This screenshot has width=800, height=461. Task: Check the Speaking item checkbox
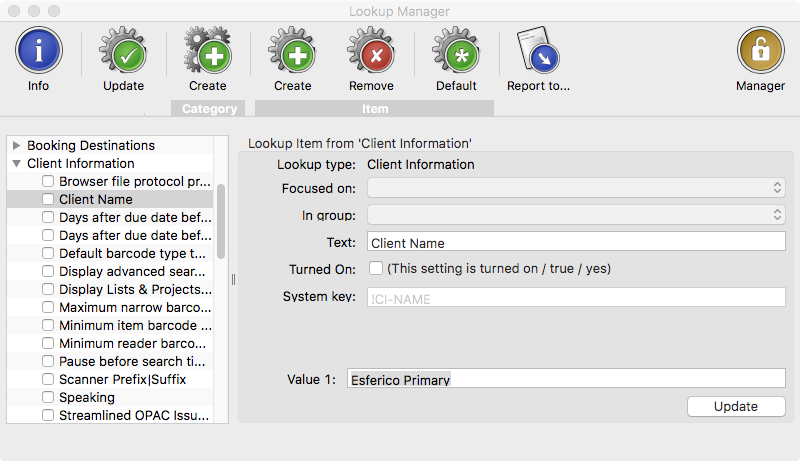coord(48,397)
